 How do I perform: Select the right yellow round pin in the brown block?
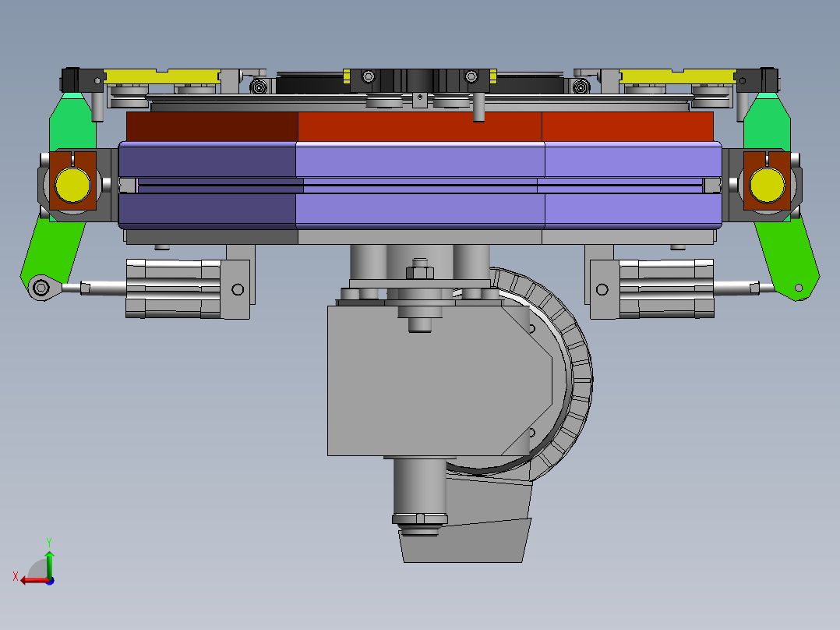tap(767, 185)
